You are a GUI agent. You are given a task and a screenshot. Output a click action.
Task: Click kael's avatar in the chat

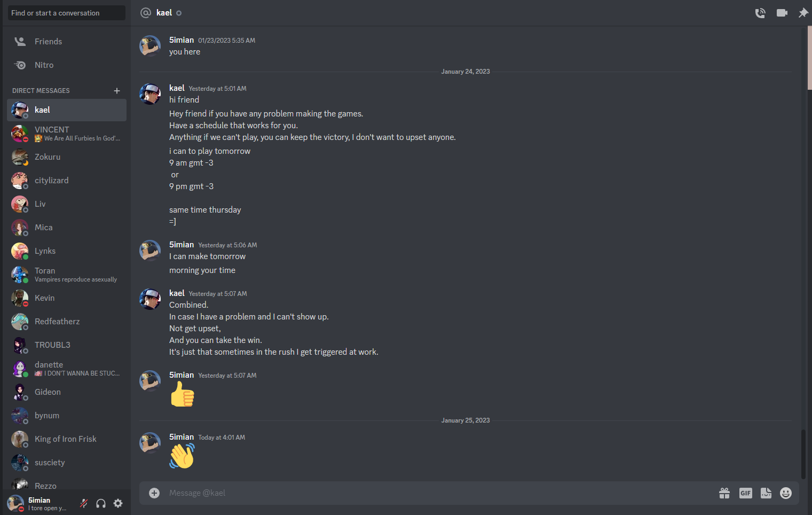pyautogui.click(x=150, y=94)
